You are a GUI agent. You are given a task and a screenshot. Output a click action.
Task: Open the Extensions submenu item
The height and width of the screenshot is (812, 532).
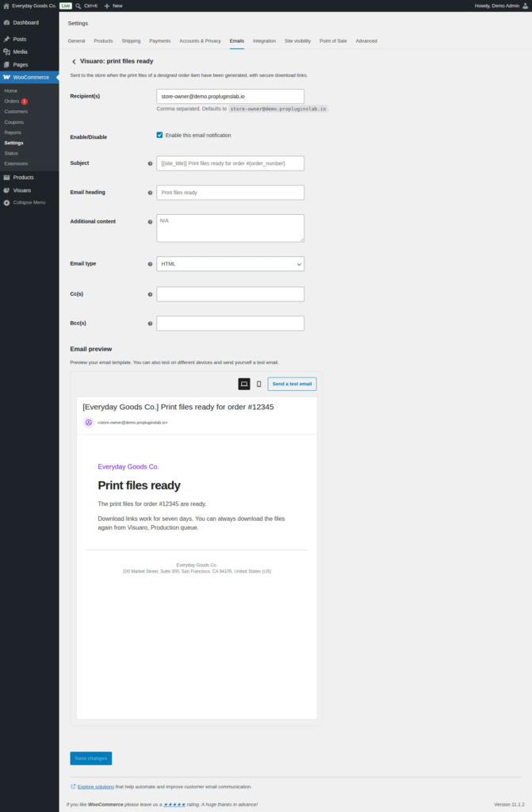[16, 163]
